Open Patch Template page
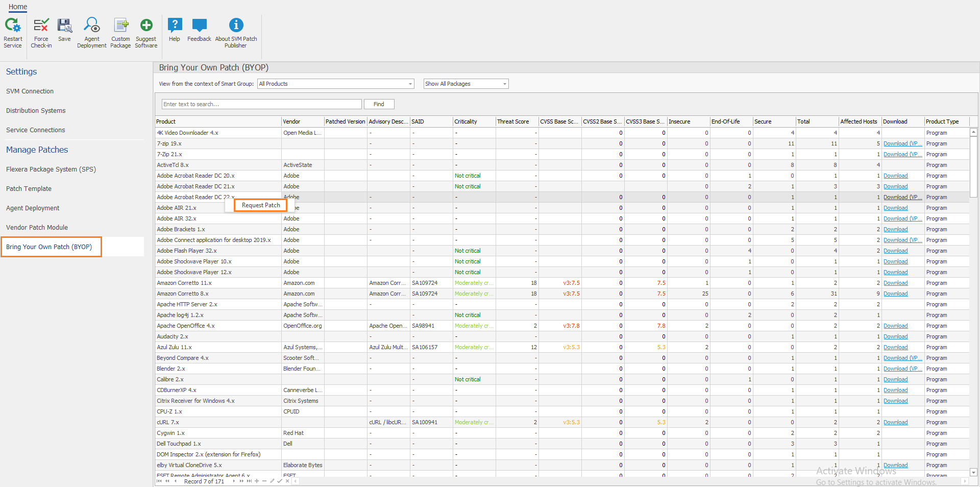 pos(29,189)
